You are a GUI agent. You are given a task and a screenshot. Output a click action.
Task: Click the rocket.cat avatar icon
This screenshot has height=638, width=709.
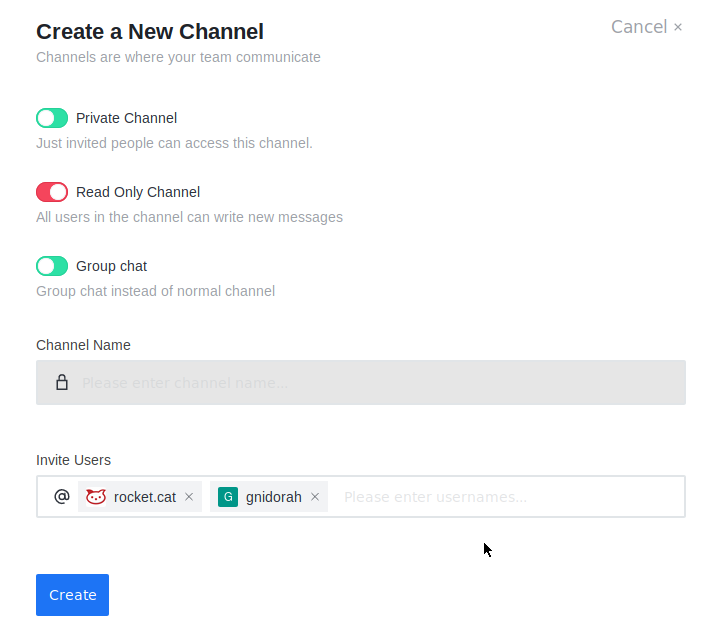point(96,497)
